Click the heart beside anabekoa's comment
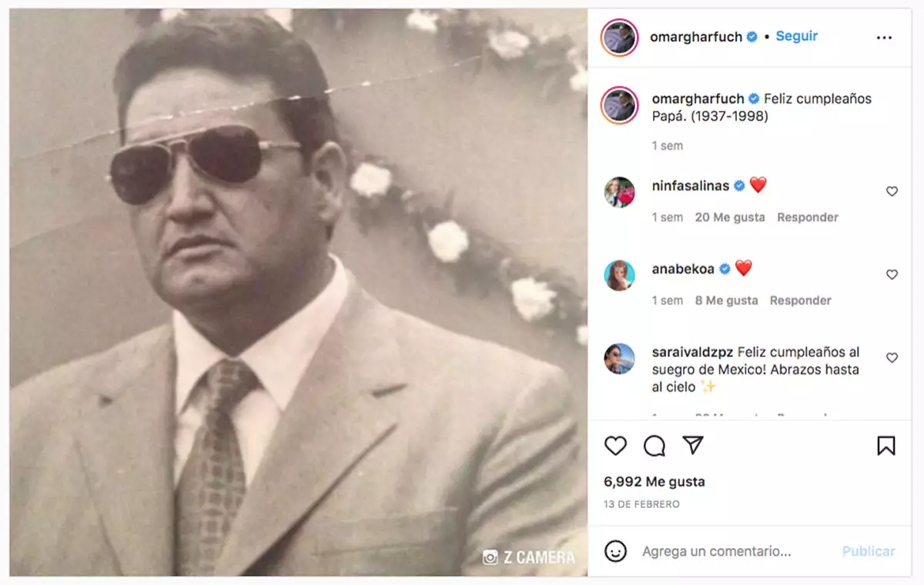Image resolution: width=924 pixels, height=585 pixels. tap(892, 274)
